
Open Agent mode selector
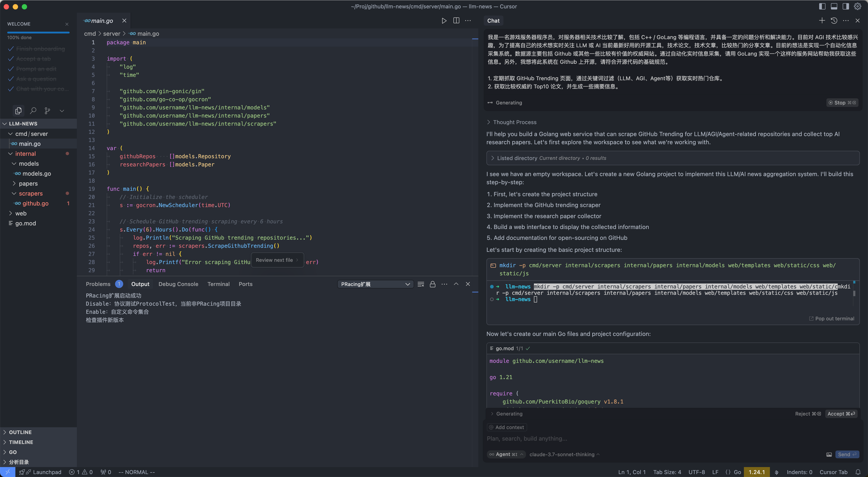coord(506,454)
